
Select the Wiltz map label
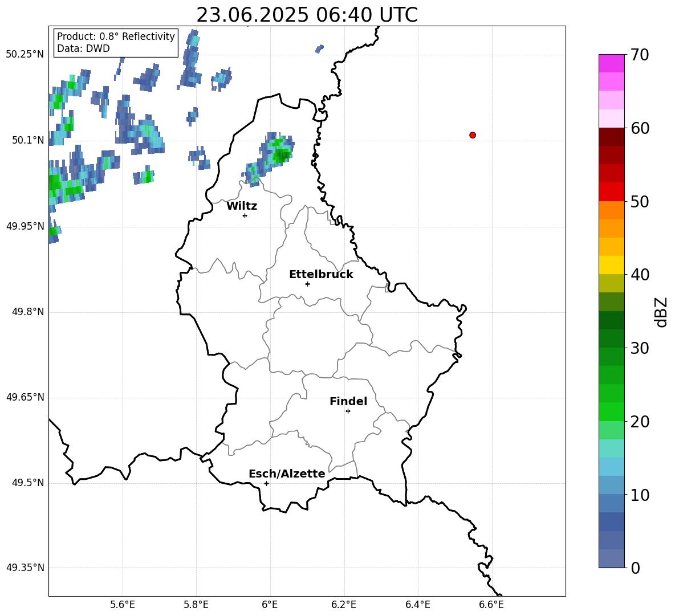point(242,206)
